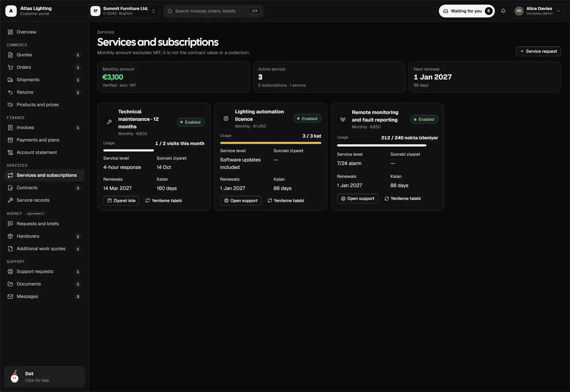Open the Dot help assistant
The image size is (570, 392).
point(44,377)
